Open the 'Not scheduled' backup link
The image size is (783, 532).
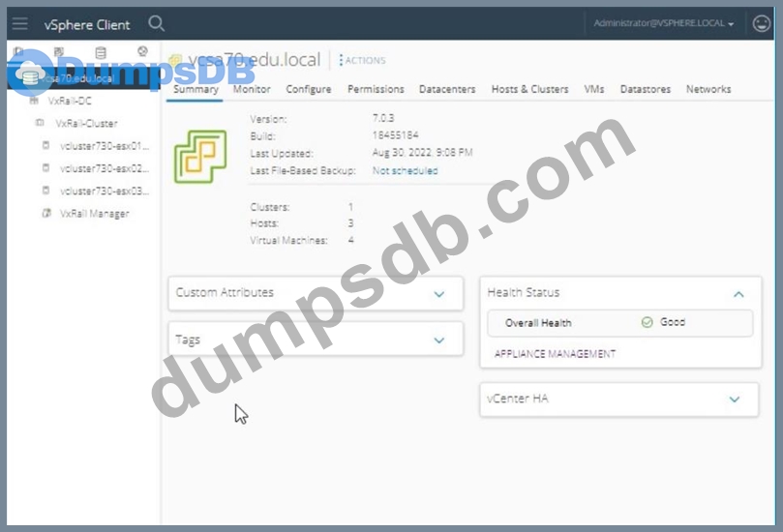point(405,171)
